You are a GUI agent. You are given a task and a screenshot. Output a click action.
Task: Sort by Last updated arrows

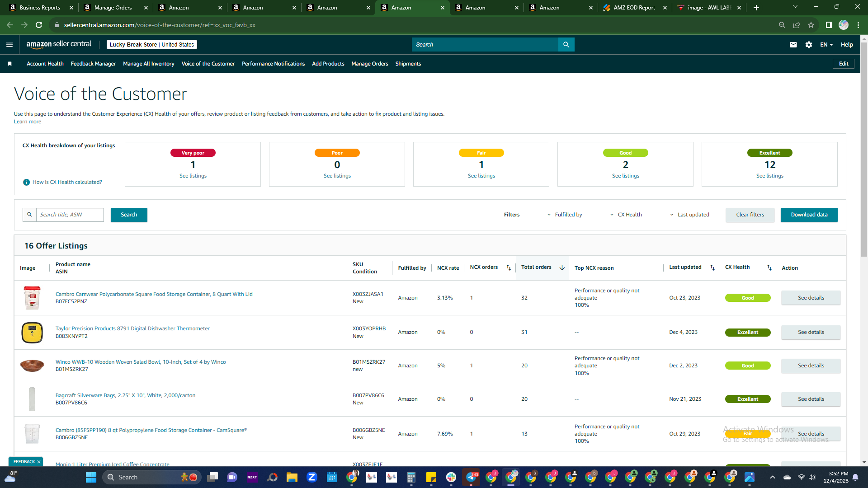point(712,267)
